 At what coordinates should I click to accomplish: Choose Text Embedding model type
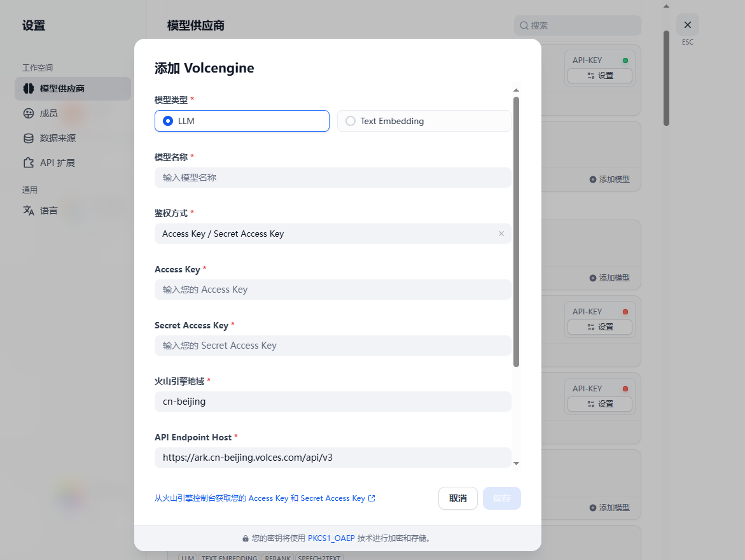[x=351, y=121]
